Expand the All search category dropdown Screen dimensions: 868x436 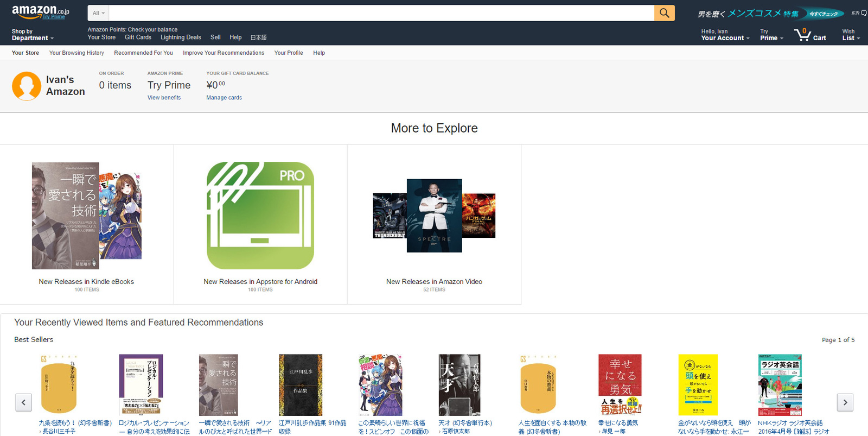pyautogui.click(x=98, y=13)
